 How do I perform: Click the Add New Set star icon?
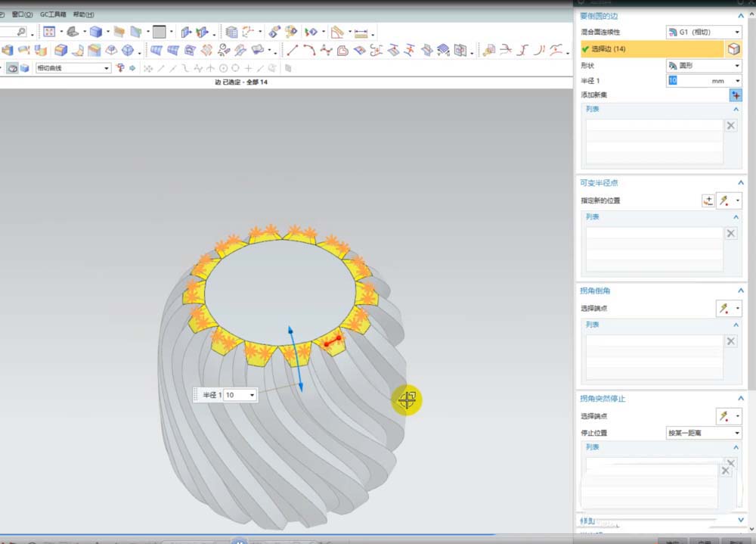tap(736, 95)
